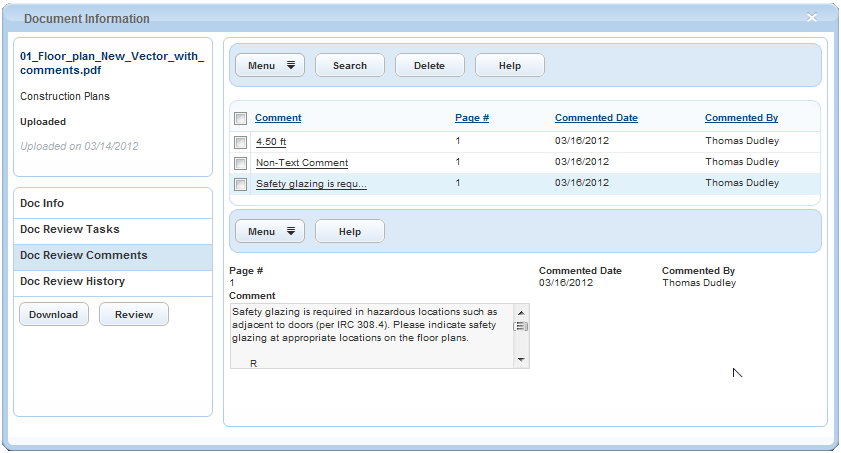The width and height of the screenshot is (841, 453).
Task: Click the Review button
Action: click(134, 315)
